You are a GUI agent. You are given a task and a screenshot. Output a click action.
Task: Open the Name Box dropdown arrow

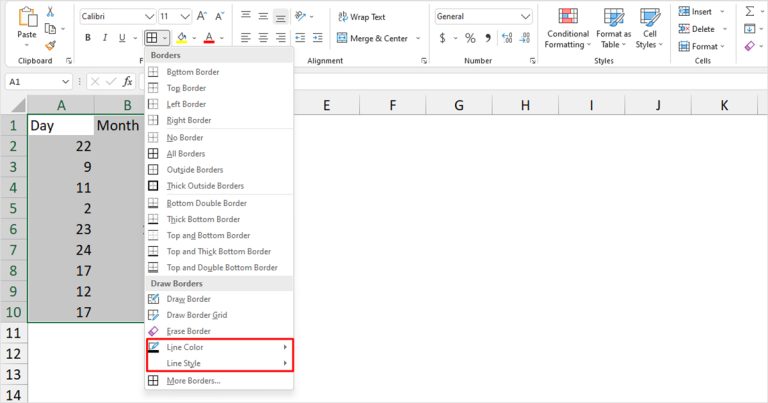pos(66,82)
